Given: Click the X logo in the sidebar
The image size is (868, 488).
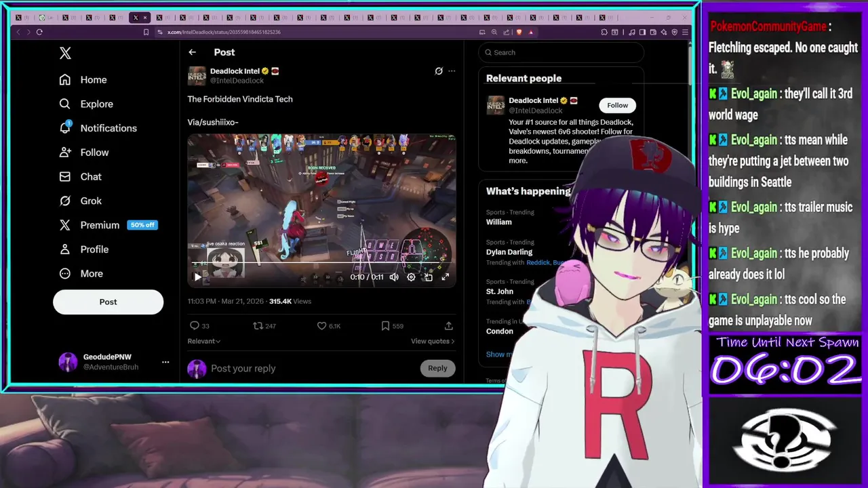Looking at the screenshot, I should 65,53.
